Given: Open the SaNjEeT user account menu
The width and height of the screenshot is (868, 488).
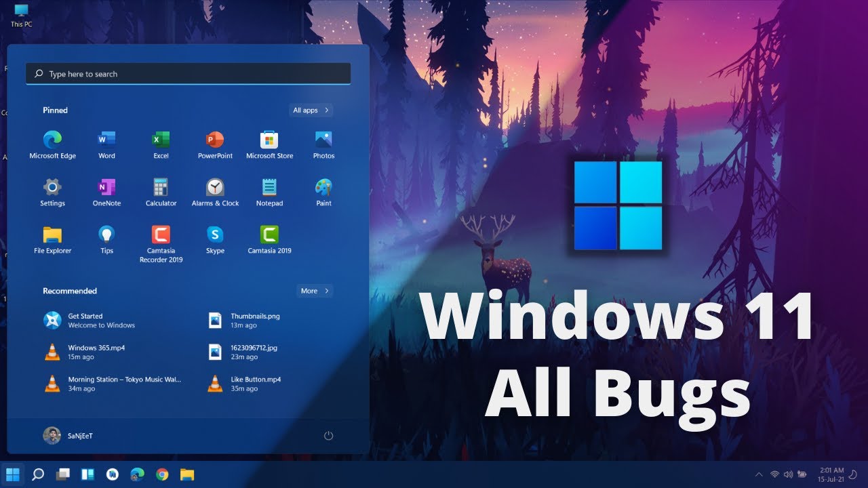Looking at the screenshot, I should 68,436.
